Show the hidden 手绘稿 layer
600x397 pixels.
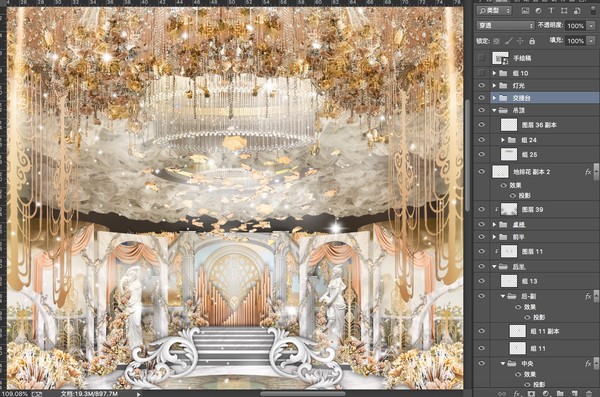481,58
